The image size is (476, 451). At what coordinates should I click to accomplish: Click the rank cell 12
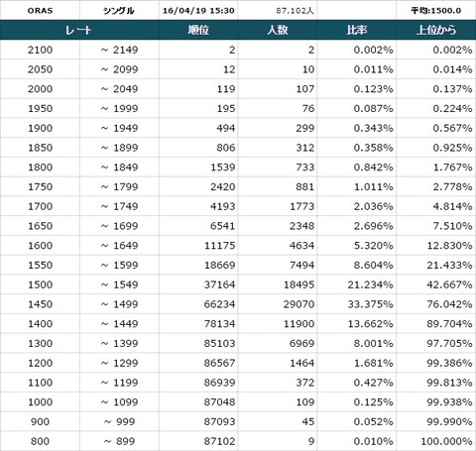198,69
